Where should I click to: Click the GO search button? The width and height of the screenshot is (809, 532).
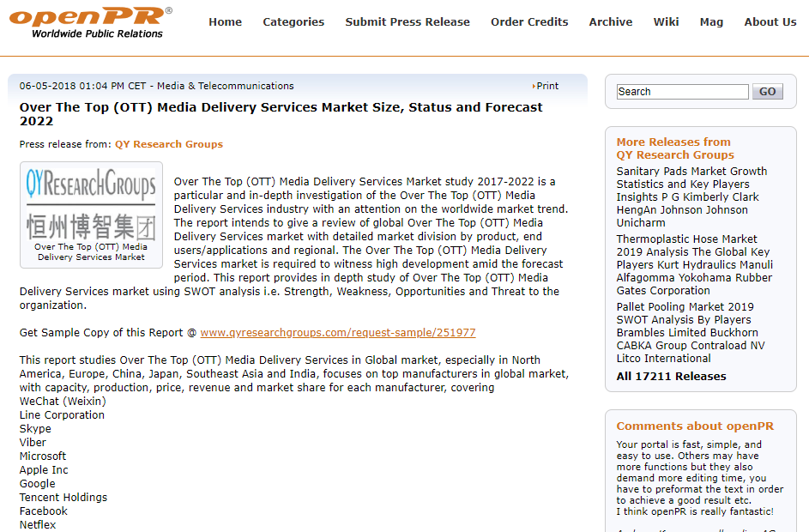coord(767,91)
